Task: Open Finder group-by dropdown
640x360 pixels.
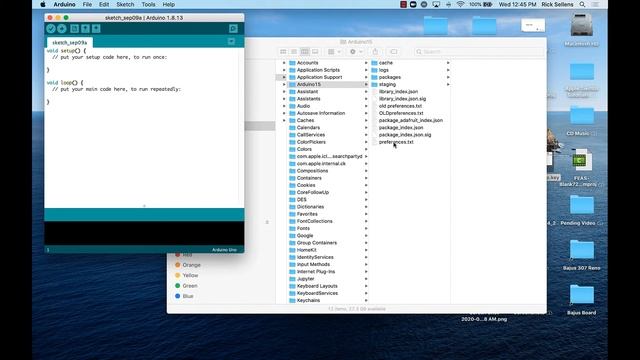Action: tap(334, 52)
